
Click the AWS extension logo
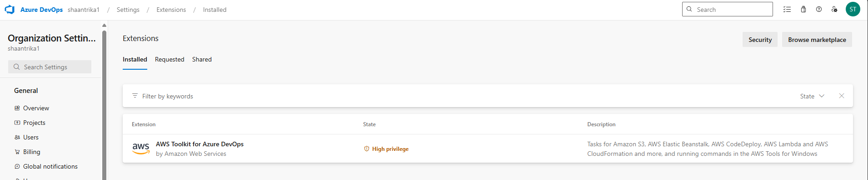[x=141, y=149]
